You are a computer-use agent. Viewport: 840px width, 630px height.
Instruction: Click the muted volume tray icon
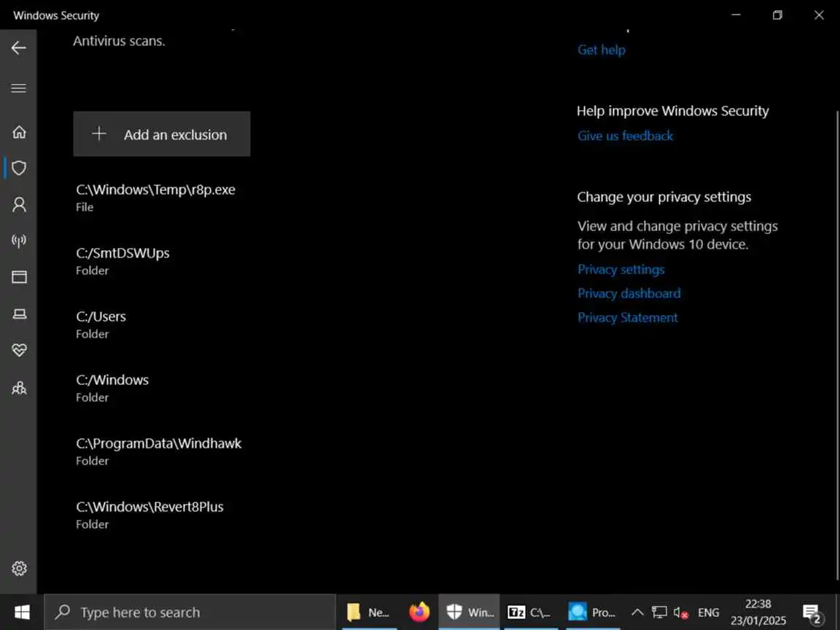(680, 612)
